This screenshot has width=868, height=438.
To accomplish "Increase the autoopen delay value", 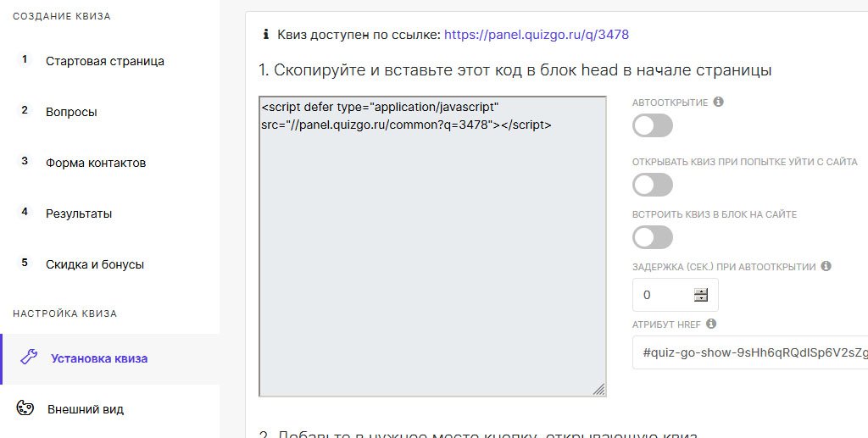I will (701, 291).
